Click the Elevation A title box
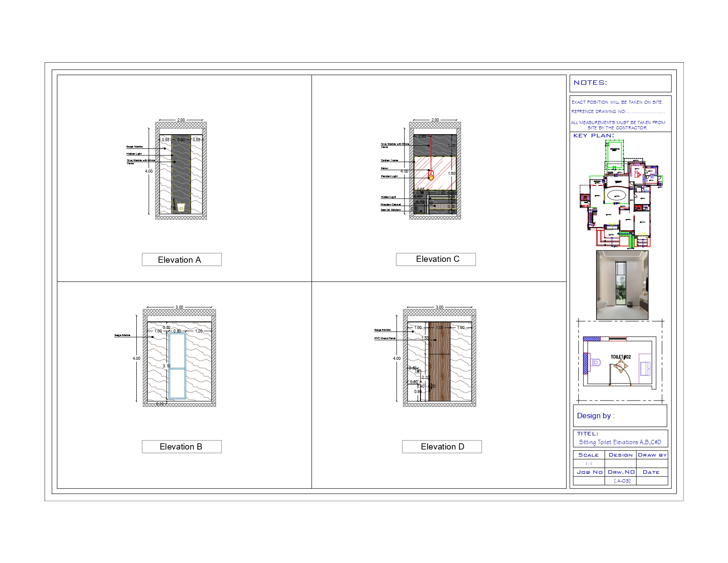This screenshot has height=563, width=728. [x=181, y=260]
